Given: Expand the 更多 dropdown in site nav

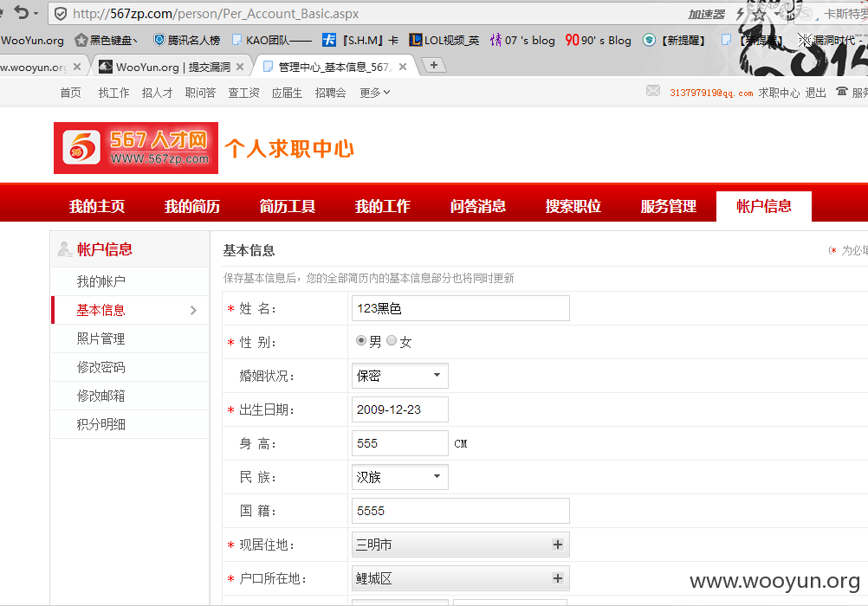Looking at the screenshot, I should (x=375, y=93).
